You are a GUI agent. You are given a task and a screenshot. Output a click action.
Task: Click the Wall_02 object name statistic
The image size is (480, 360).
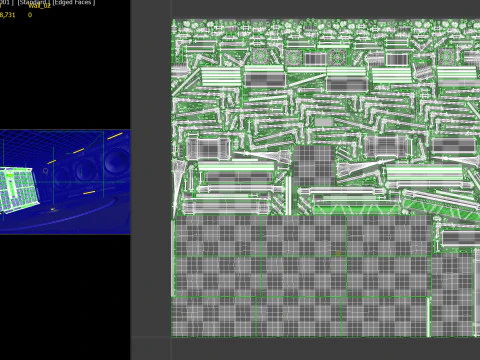coord(39,6)
